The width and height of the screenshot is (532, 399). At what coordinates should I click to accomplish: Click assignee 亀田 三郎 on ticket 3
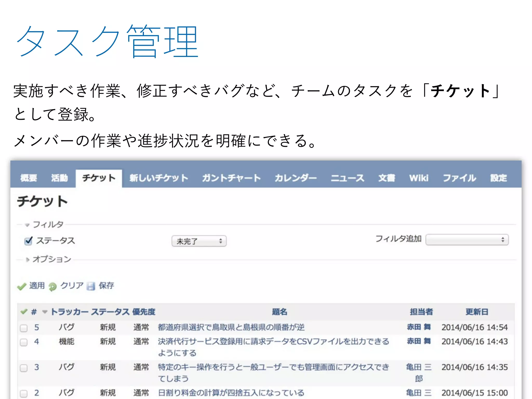pos(419,373)
